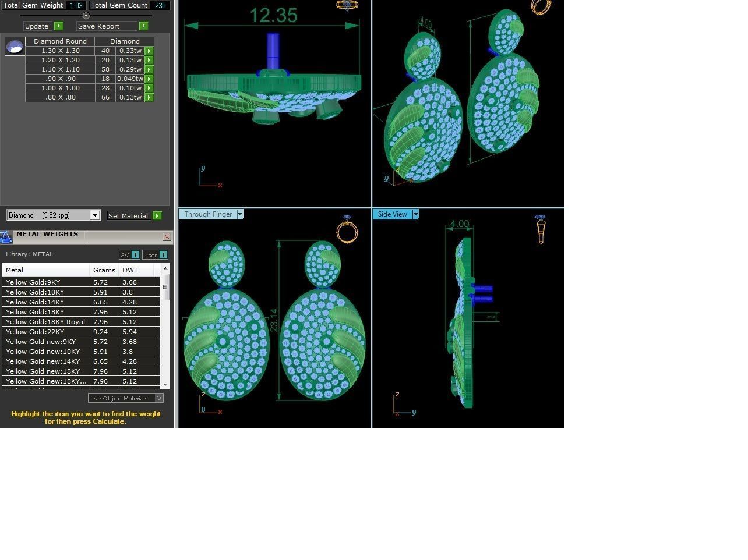The width and height of the screenshot is (748, 560).
Task: Select the Yellow Gold:9KY row
Action: tap(82, 282)
